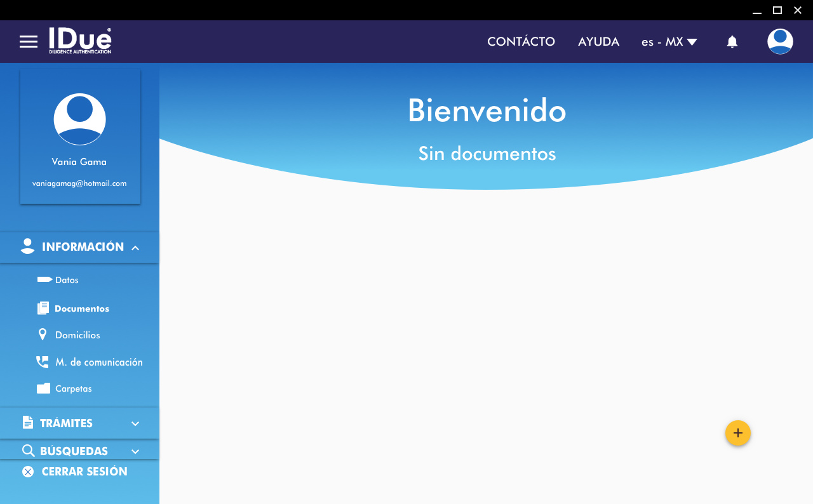Click the Carpetas folder icon

(x=43, y=388)
